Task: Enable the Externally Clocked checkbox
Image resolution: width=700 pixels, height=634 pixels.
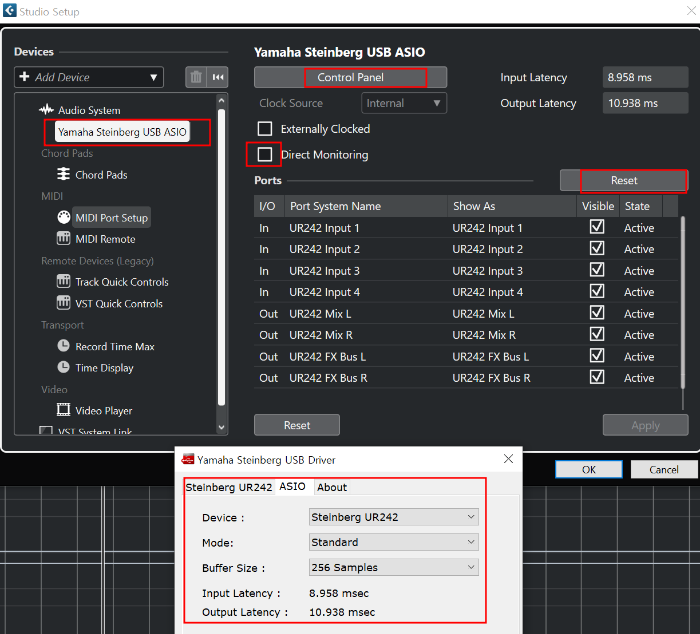Action: (x=265, y=129)
